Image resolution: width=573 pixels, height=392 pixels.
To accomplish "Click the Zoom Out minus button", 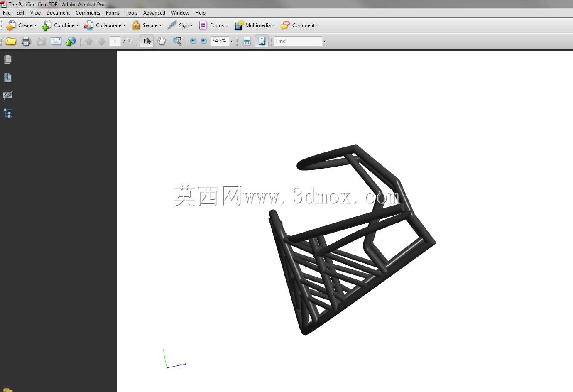I will pos(193,41).
